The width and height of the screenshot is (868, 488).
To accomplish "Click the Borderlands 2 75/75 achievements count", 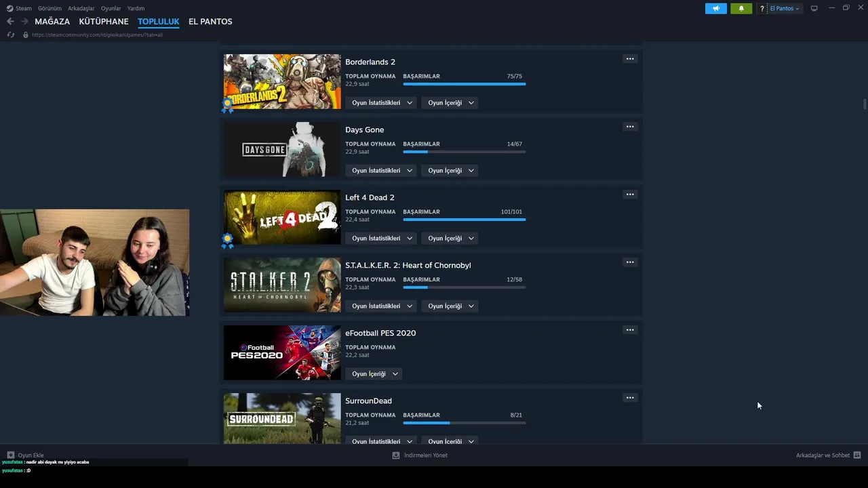I will [514, 76].
